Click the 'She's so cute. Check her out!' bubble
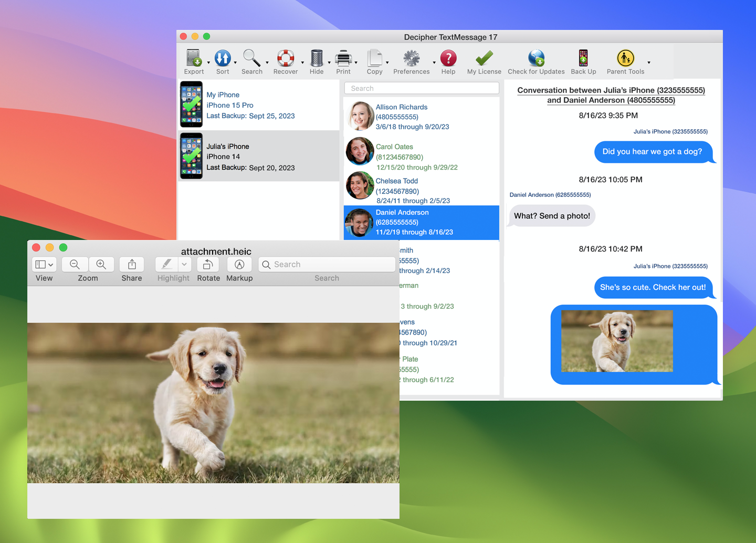 (x=654, y=287)
